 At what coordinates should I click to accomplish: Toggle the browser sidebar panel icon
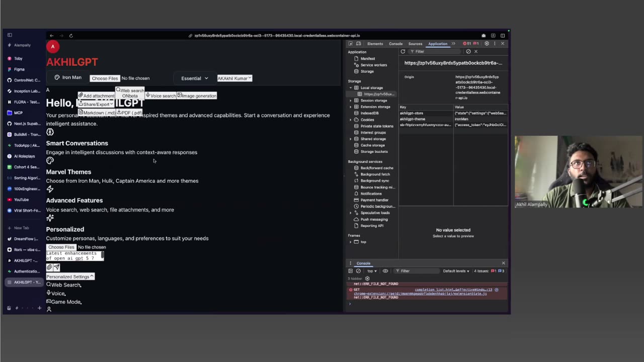(10, 35)
